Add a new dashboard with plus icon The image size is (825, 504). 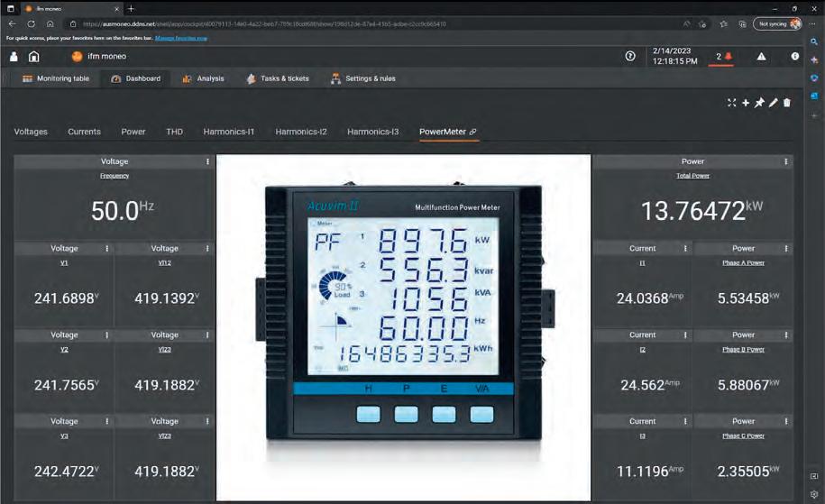(x=746, y=103)
